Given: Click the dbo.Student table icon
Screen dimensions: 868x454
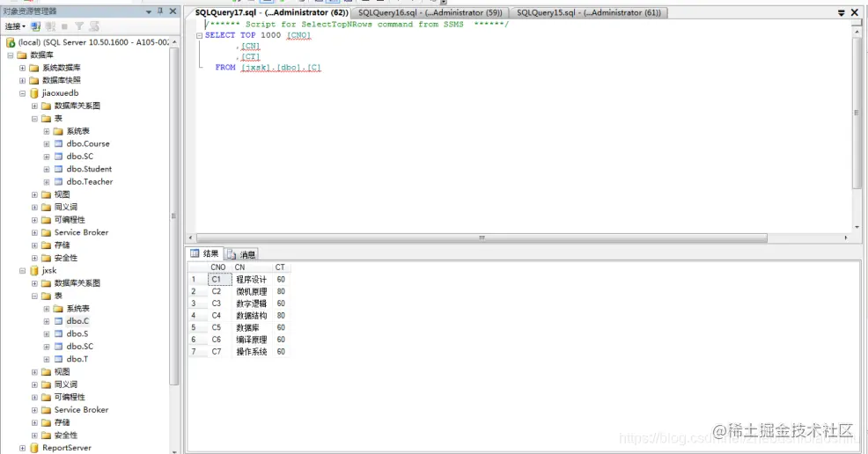Looking at the screenshot, I should (58, 169).
